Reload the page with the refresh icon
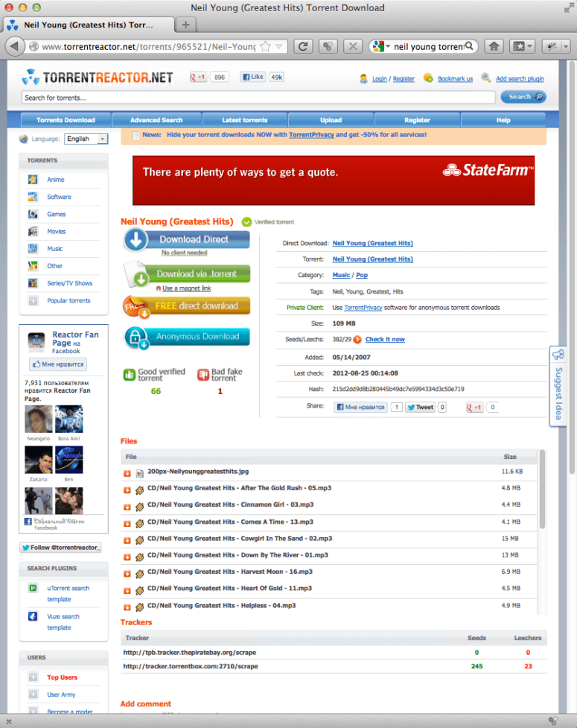577x728 pixels. click(x=303, y=46)
